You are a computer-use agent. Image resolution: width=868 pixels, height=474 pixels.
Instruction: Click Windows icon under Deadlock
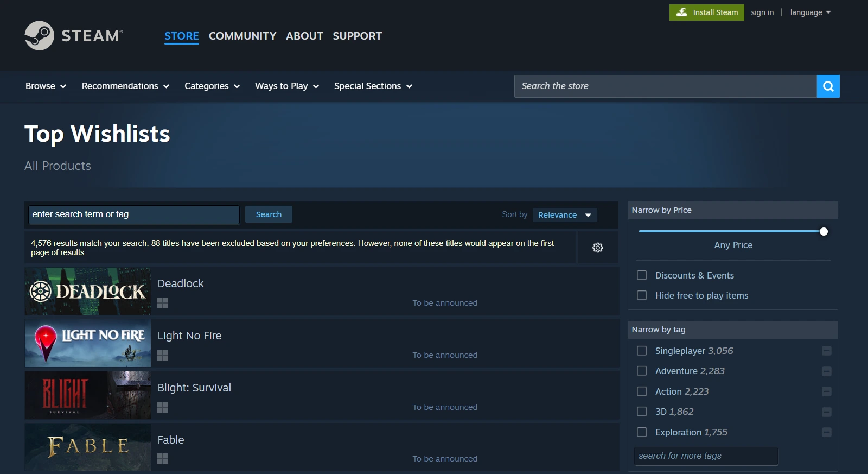coord(163,303)
